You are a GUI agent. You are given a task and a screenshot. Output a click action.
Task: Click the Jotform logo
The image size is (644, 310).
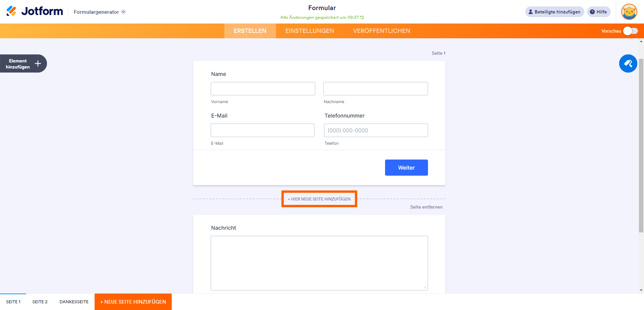click(35, 11)
